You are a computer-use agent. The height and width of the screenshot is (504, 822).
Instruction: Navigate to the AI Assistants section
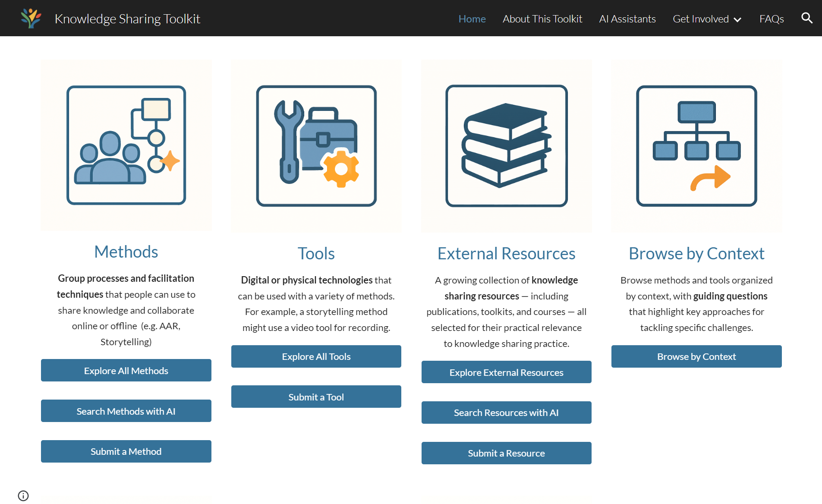tap(627, 19)
